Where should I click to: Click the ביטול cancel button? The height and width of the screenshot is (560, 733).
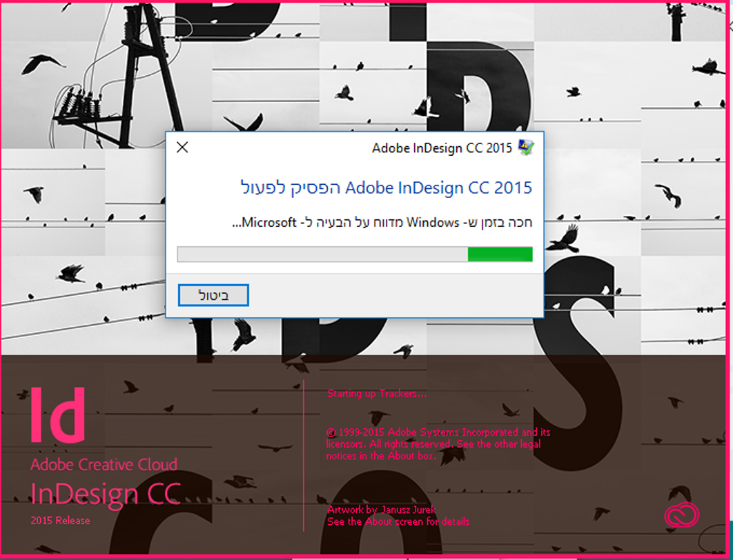coord(213,295)
